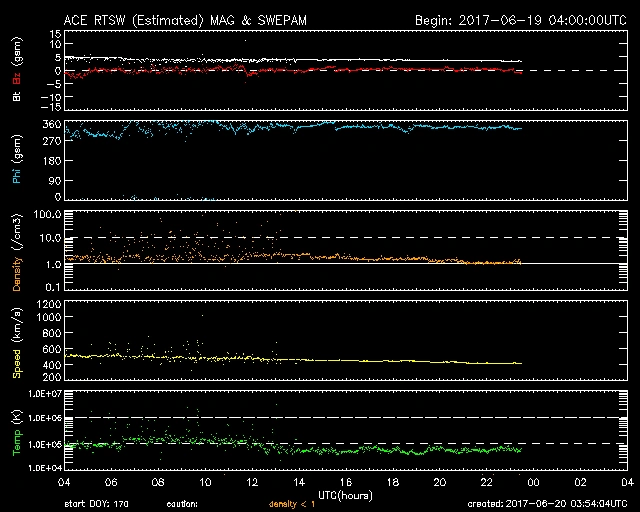Click the '1.0E+06' tick on Temp axis
Image resolution: width=640 pixels, height=512 pixels.
(x=45, y=419)
